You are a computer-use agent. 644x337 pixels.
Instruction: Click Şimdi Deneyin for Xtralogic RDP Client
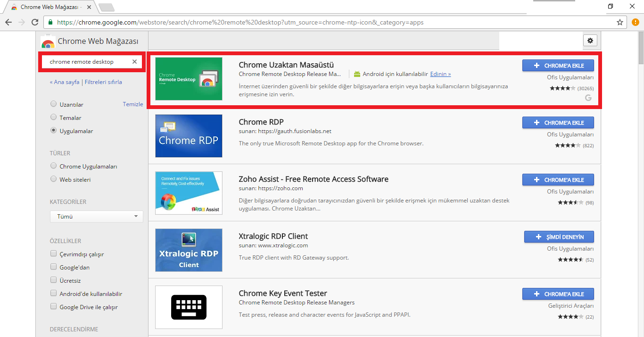pos(559,237)
